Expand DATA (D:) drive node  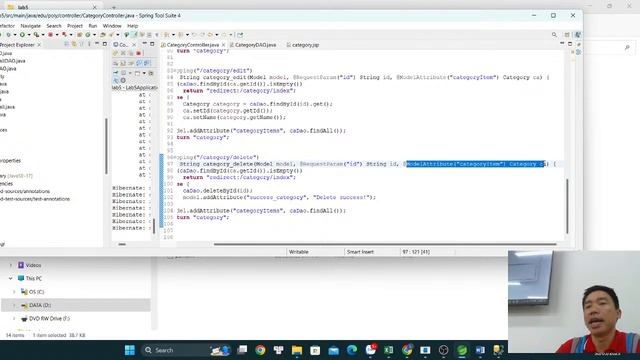click(x=14, y=305)
